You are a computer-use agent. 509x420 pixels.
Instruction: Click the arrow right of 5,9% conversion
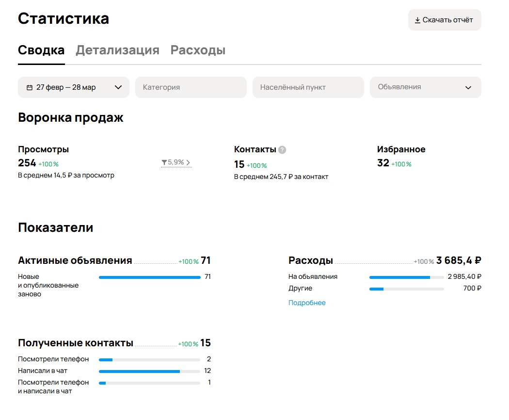point(188,162)
